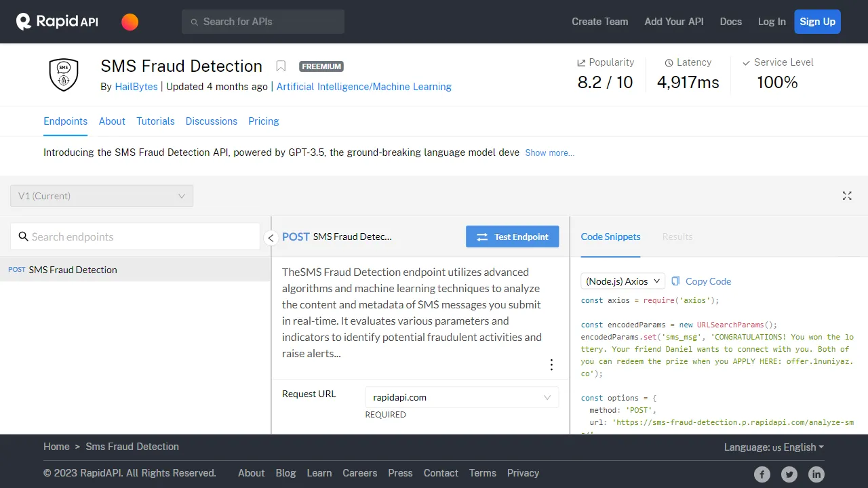Open the RapidAPI Facebook page icon

pyautogui.click(x=762, y=474)
